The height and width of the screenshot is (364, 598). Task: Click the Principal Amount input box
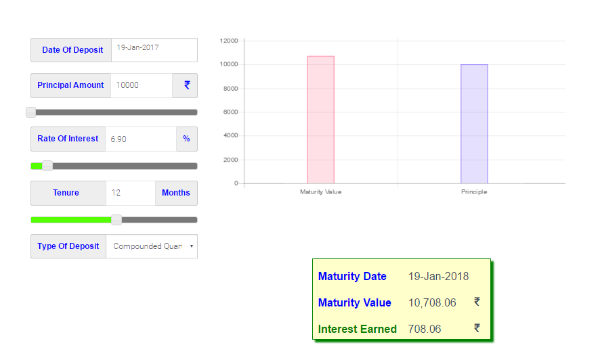(141, 85)
